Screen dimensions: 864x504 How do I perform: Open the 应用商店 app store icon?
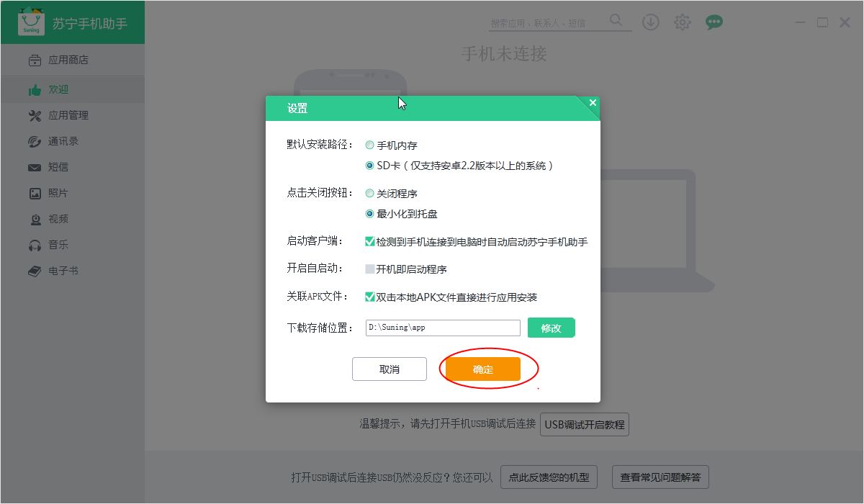coord(35,60)
